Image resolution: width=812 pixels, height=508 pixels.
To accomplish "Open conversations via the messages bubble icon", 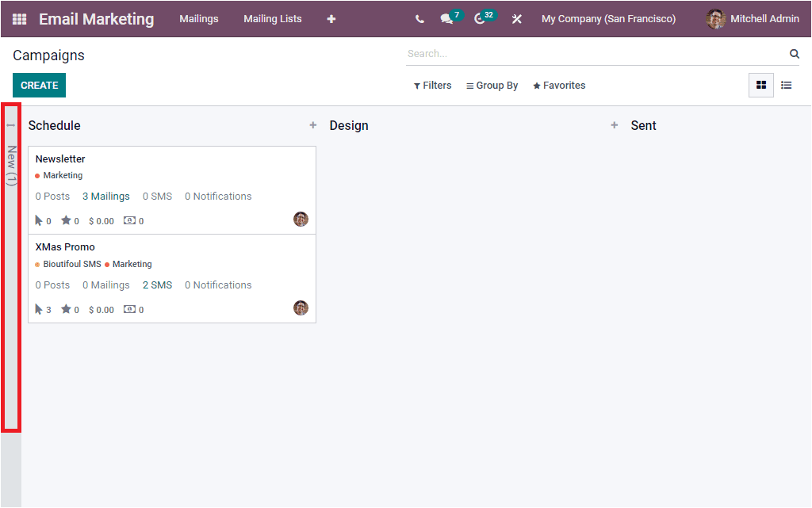I will pyautogui.click(x=446, y=18).
